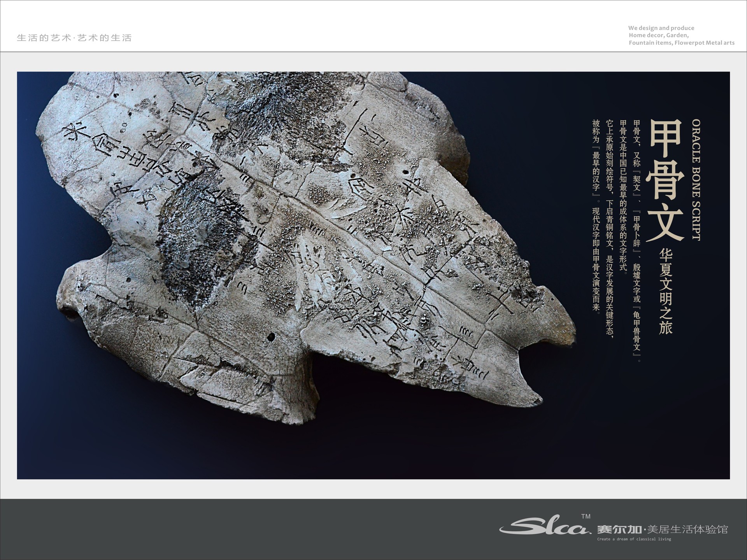
Task: Click the column starting 被称为『最早的汉字』
Action: (x=596, y=217)
